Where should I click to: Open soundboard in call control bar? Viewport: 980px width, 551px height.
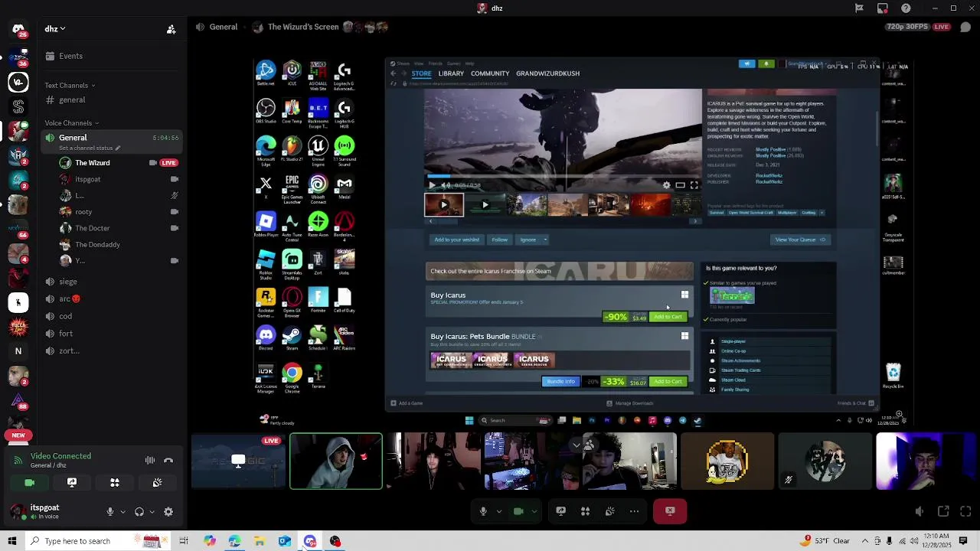(x=609, y=511)
